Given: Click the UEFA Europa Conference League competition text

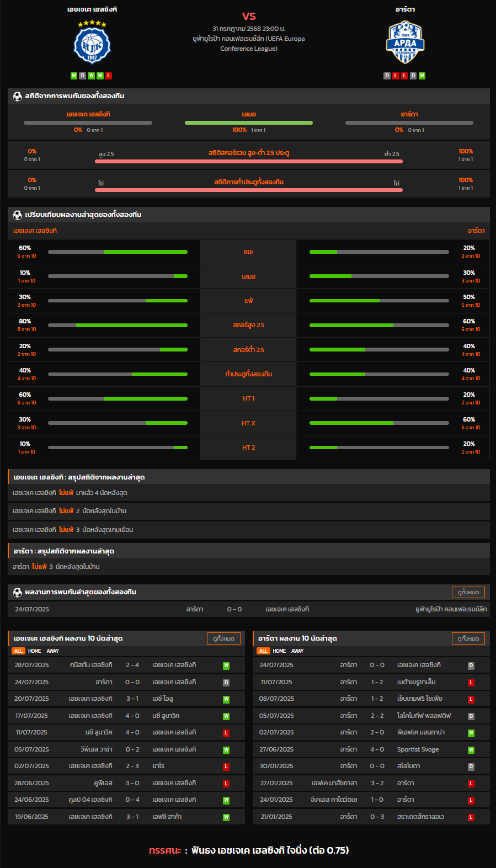Looking at the screenshot, I should pyautogui.click(x=249, y=44).
